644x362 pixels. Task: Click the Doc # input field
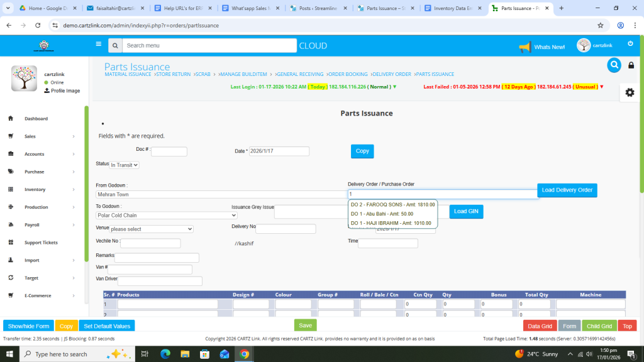pyautogui.click(x=169, y=151)
